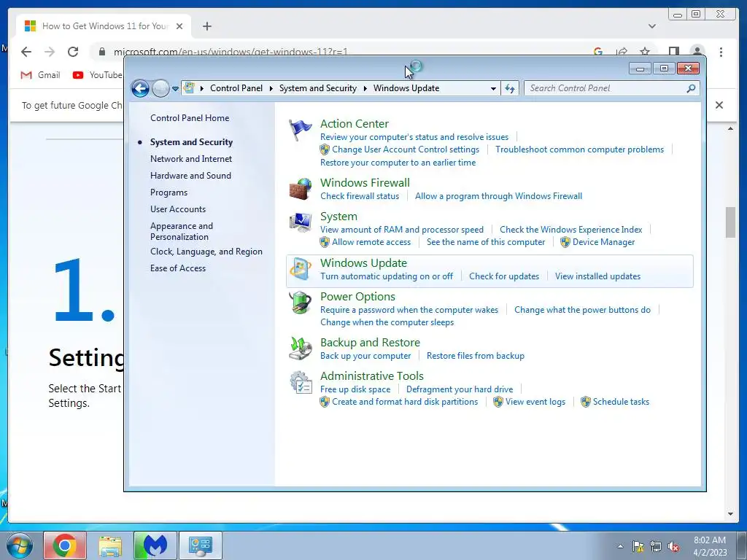Open Windows Explorer on the taskbar
Viewport: 747px width, 560px height.
click(x=110, y=545)
